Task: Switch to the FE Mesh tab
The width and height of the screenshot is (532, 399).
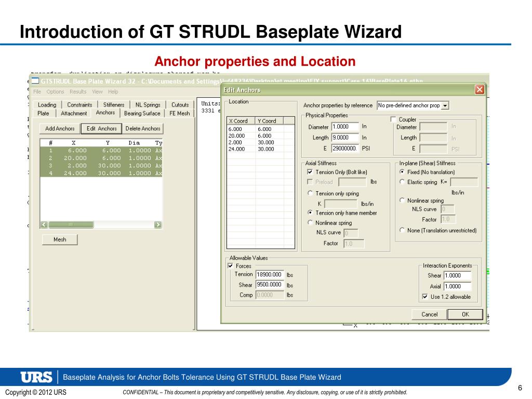Action: click(179, 113)
